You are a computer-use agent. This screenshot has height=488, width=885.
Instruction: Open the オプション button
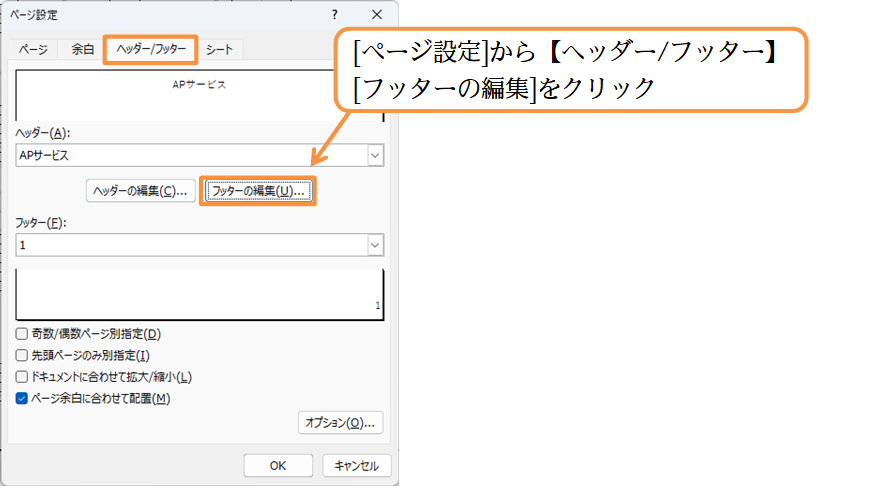pyautogui.click(x=340, y=423)
